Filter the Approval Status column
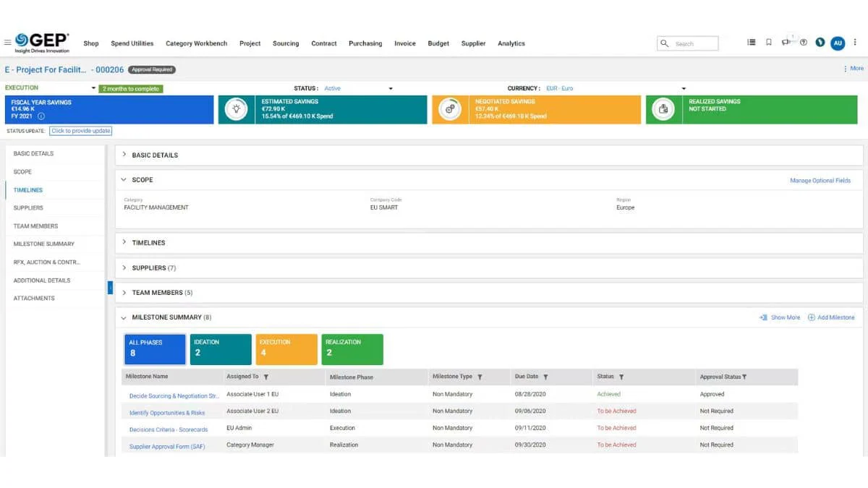The height and width of the screenshot is (488, 868). tap(744, 377)
